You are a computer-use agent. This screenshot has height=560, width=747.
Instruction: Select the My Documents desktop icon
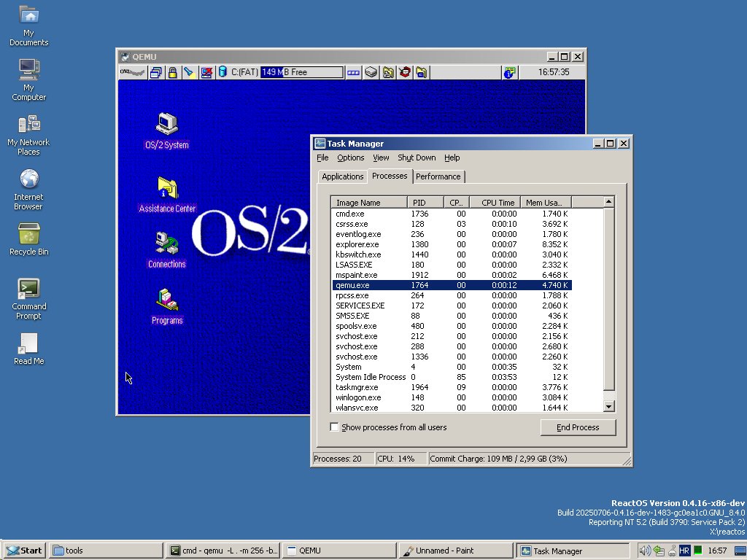[x=29, y=25]
